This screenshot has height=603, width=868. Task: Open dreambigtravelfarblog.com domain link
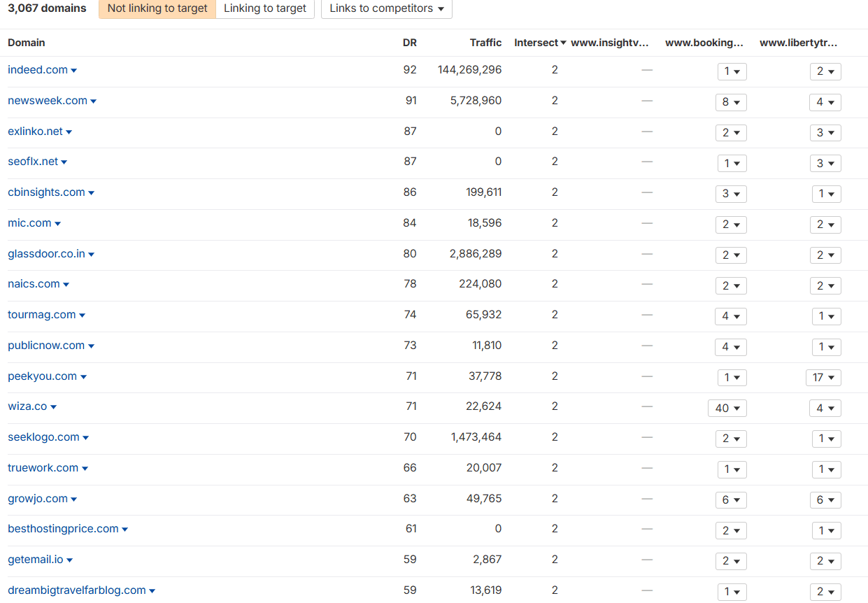tap(77, 590)
